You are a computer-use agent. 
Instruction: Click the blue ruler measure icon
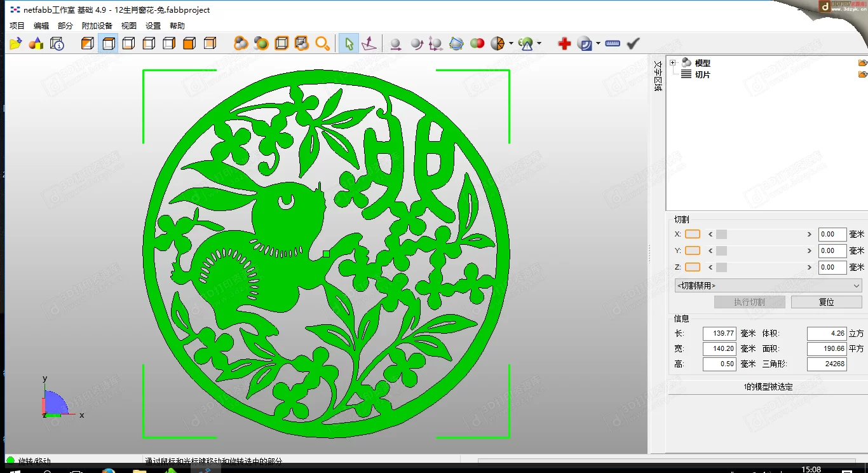pos(613,43)
